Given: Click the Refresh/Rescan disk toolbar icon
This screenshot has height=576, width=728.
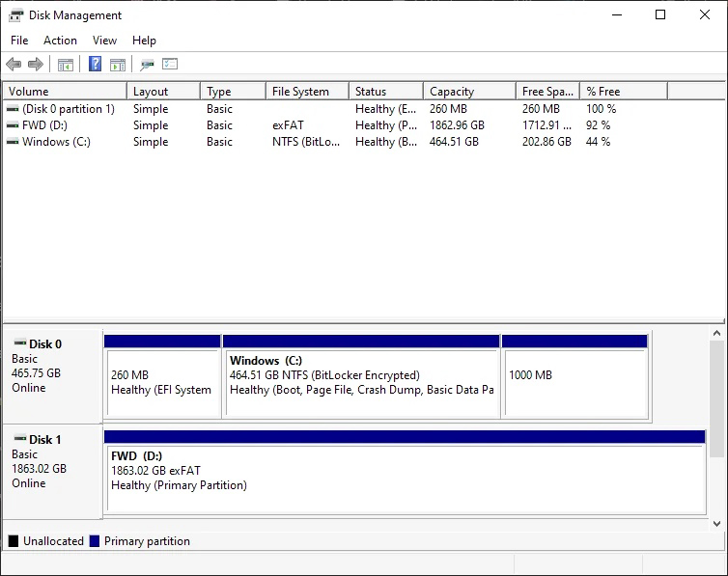Looking at the screenshot, I should point(147,65).
